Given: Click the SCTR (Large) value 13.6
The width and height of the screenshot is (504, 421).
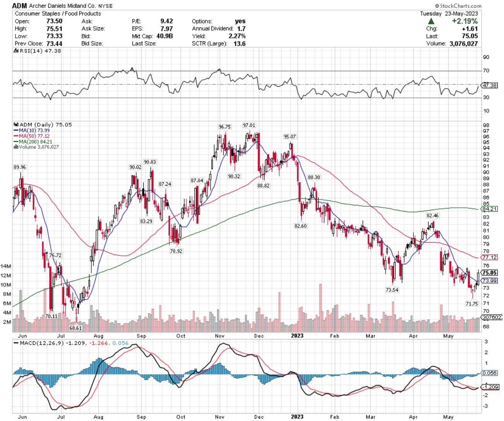Looking at the screenshot, I should (239, 43).
